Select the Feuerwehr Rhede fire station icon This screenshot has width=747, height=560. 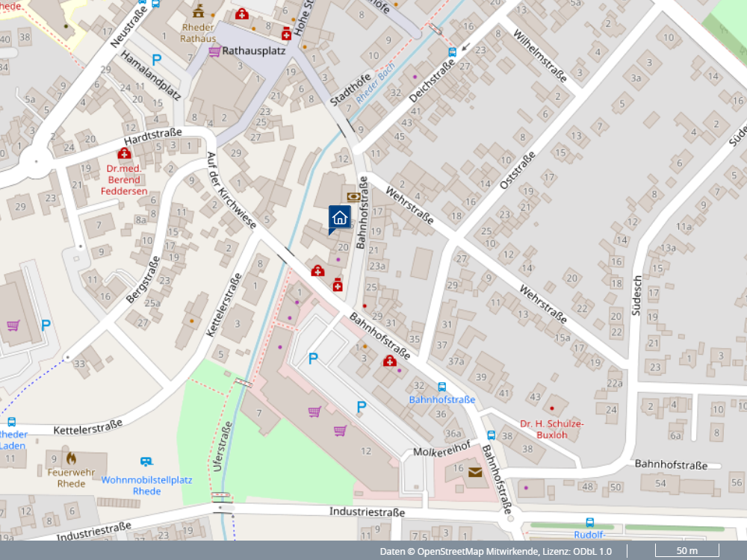pyautogui.click(x=71, y=458)
